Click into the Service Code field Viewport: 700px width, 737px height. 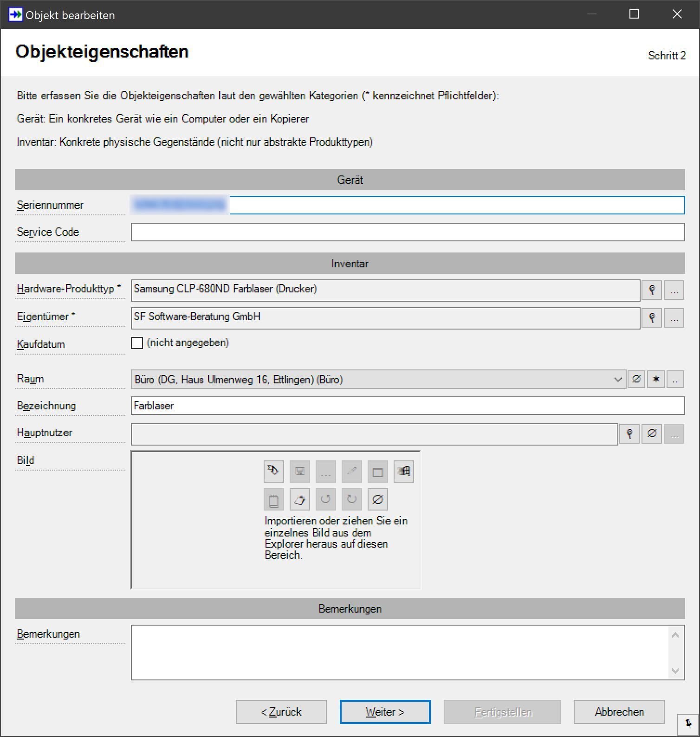coord(408,232)
